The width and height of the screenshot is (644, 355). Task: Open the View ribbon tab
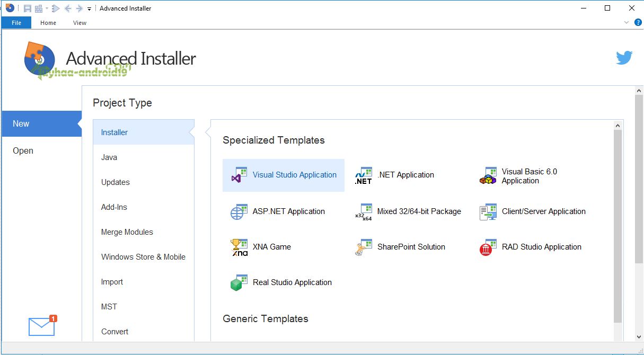pyautogui.click(x=80, y=23)
